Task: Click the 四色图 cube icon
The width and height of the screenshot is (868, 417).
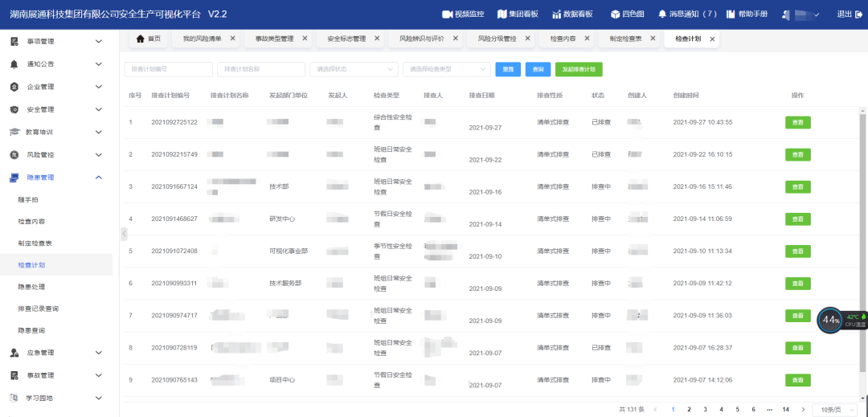Action: [615, 14]
